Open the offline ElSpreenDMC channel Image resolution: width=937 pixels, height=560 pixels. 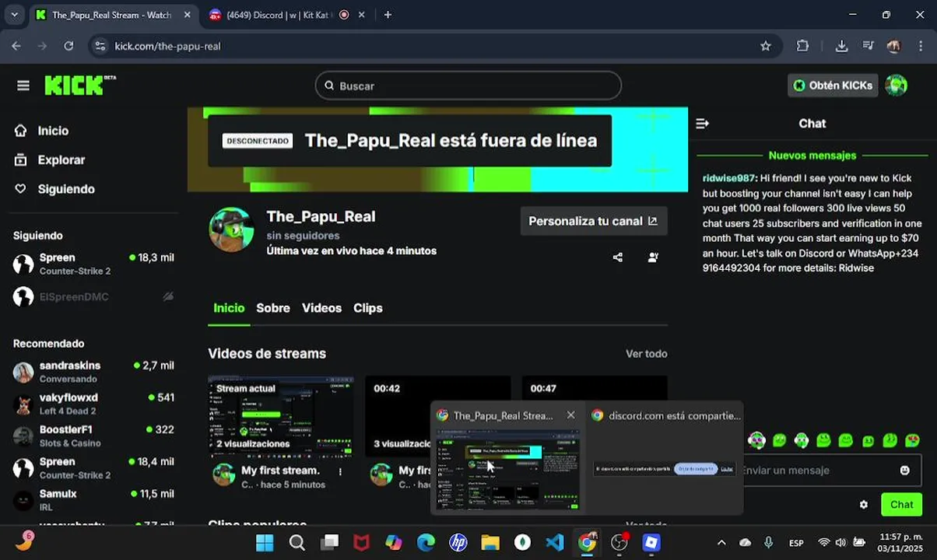coord(93,296)
